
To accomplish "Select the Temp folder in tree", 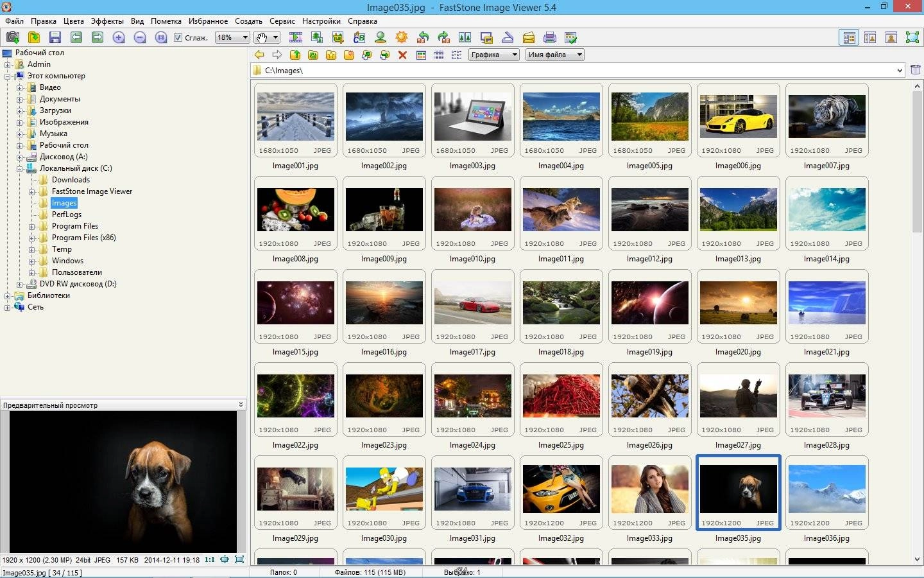I will tap(62, 249).
